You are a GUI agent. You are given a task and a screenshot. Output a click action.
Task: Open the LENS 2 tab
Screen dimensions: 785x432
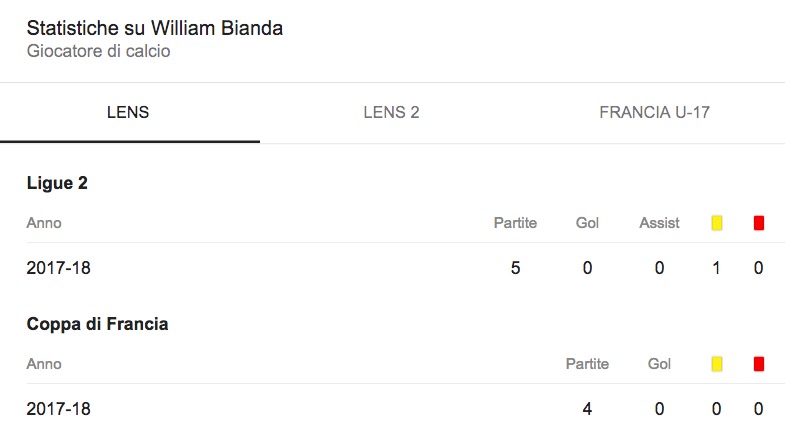pyautogui.click(x=391, y=112)
